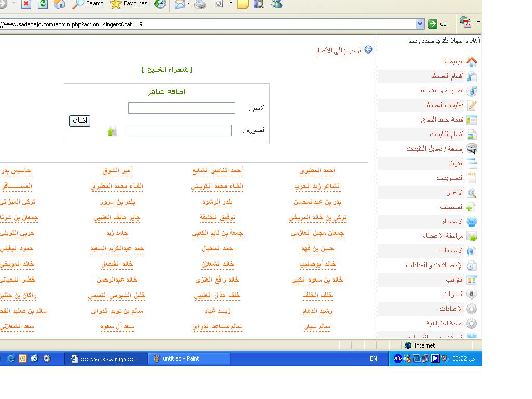
Task: Click the members group icon in sidebar
Action: click(471, 222)
